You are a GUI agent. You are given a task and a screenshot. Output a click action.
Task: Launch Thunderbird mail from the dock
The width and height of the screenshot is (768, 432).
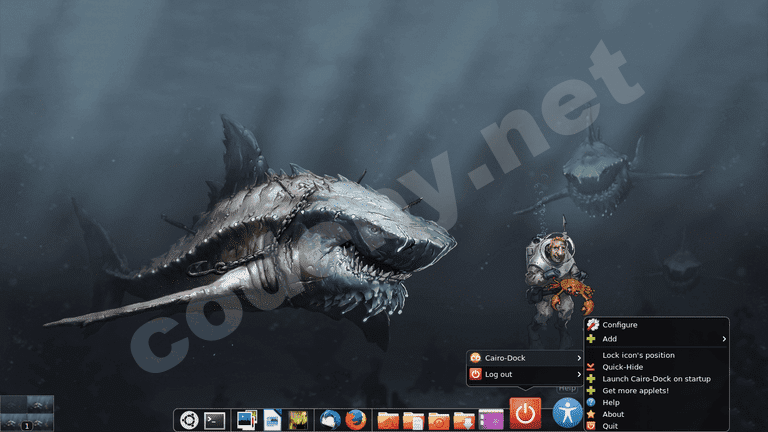330,420
